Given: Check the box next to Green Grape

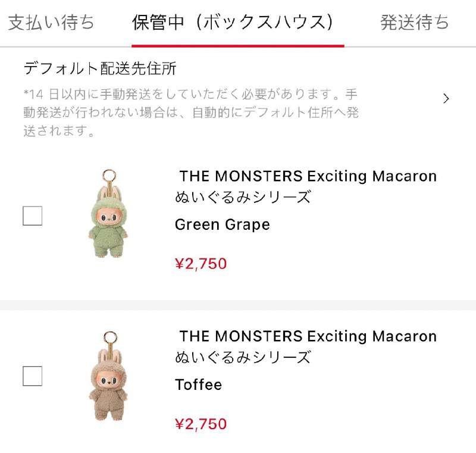Looking at the screenshot, I should point(32,215).
